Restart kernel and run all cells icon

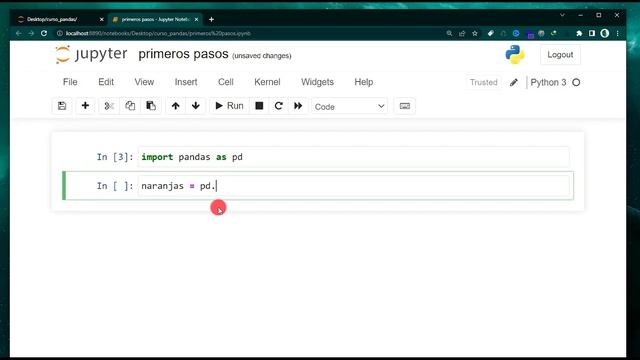298,106
